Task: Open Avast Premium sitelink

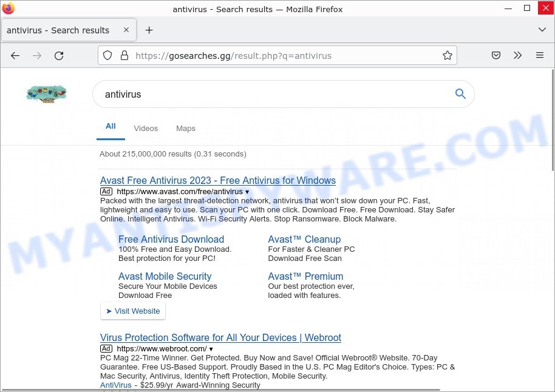Action: 306,276
